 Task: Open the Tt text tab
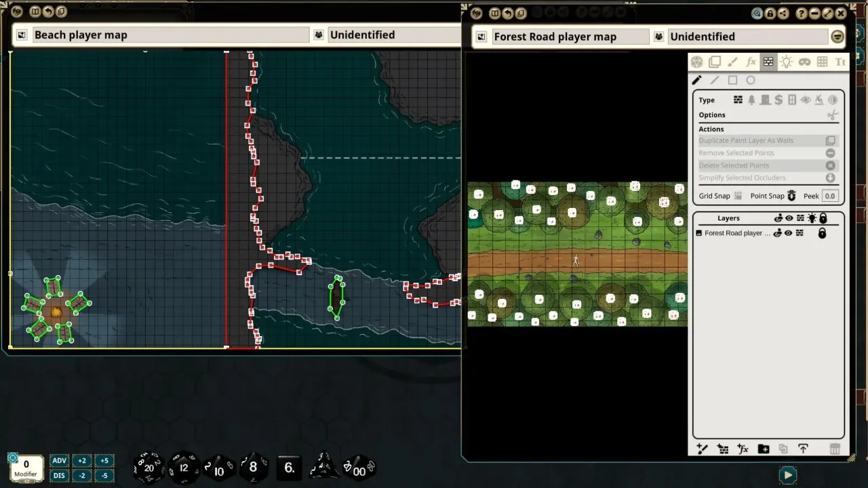pyautogui.click(x=840, y=62)
